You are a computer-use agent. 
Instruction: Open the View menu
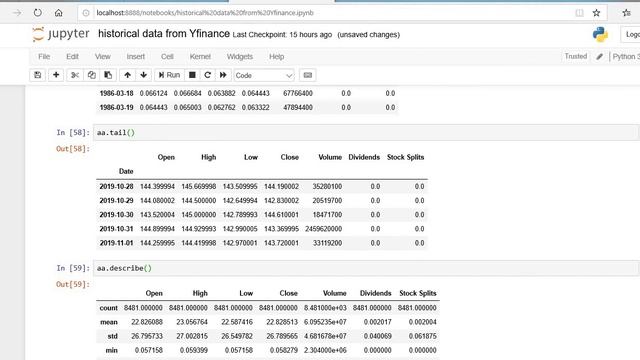click(x=102, y=57)
